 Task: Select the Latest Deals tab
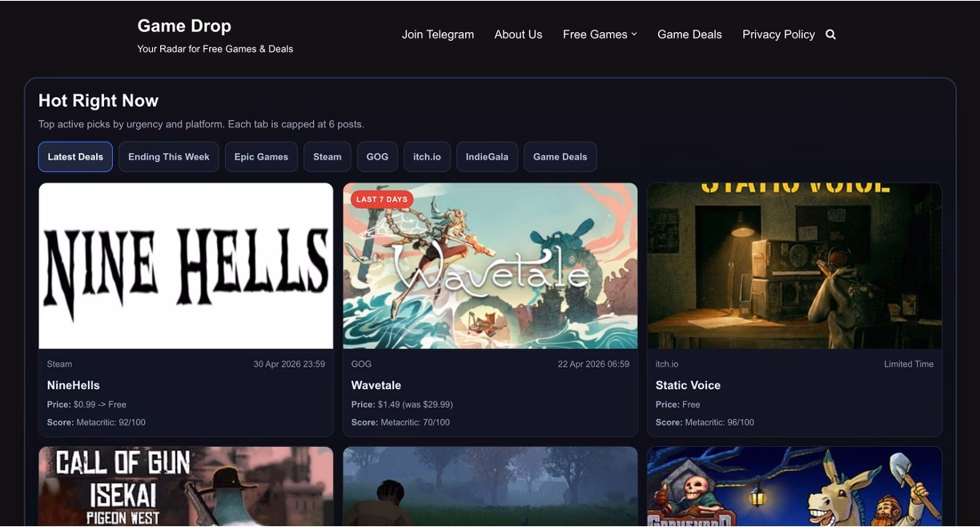(75, 157)
